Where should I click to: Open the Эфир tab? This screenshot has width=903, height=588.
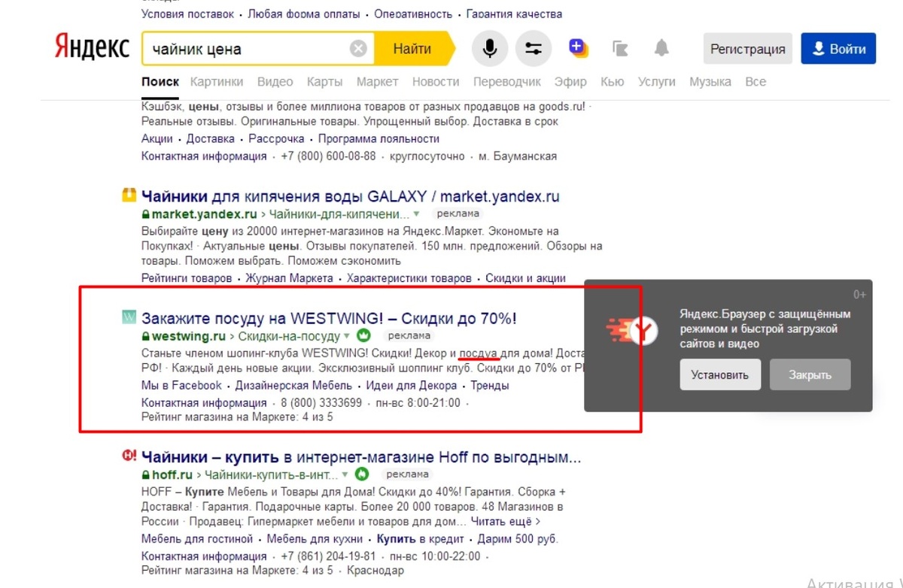(x=570, y=81)
